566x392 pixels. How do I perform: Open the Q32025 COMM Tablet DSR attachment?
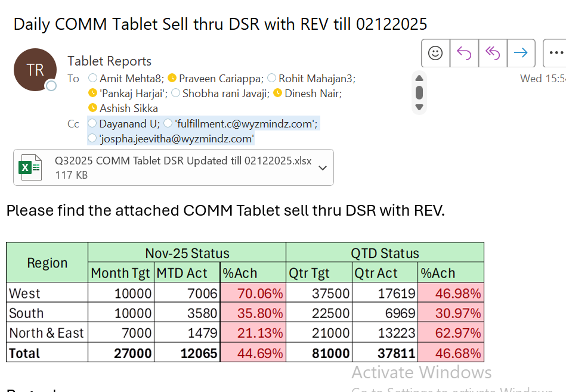click(x=183, y=161)
